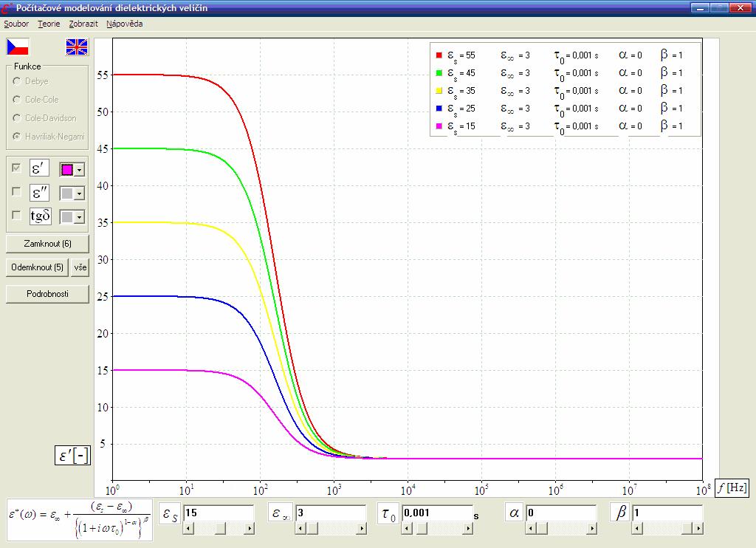Open the Nápověda menu
Screen dimensions: 756x548
click(x=124, y=24)
